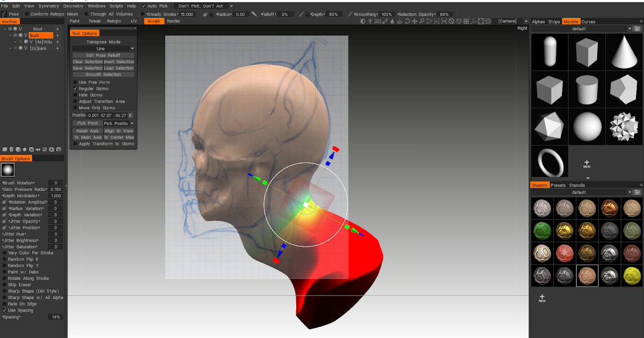The width and height of the screenshot is (644, 338).
Task: Activate the zoom magnifier icon in top toolbar
Action: 422,21
